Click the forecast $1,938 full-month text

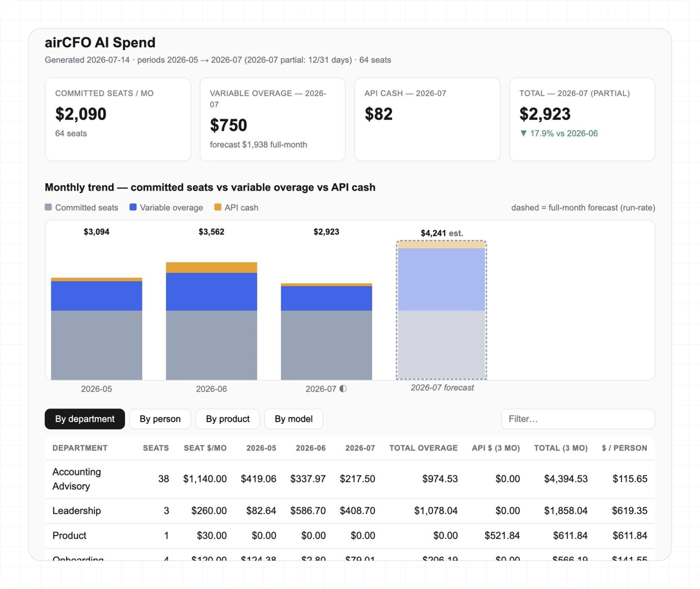(259, 144)
